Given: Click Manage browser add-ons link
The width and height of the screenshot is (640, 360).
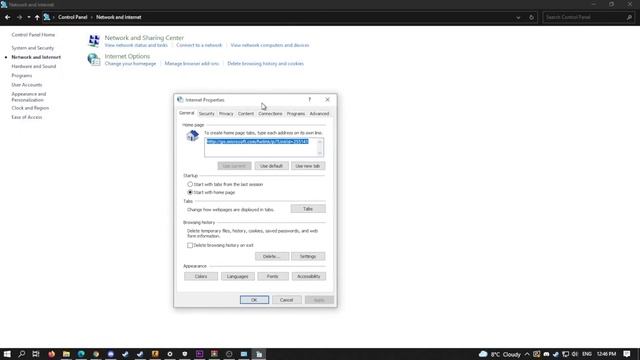Looking at the screenshot, I should pyautogui.click(x=192, y=64).
